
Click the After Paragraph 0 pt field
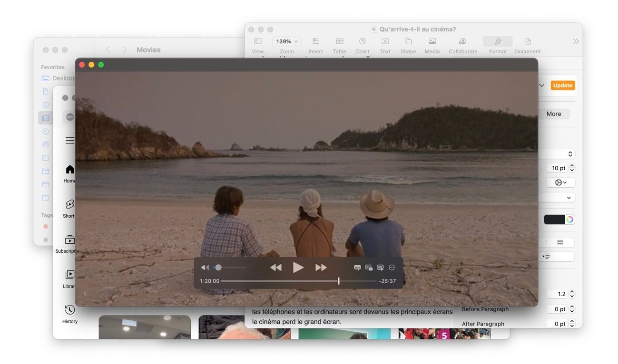coord(557,324)
